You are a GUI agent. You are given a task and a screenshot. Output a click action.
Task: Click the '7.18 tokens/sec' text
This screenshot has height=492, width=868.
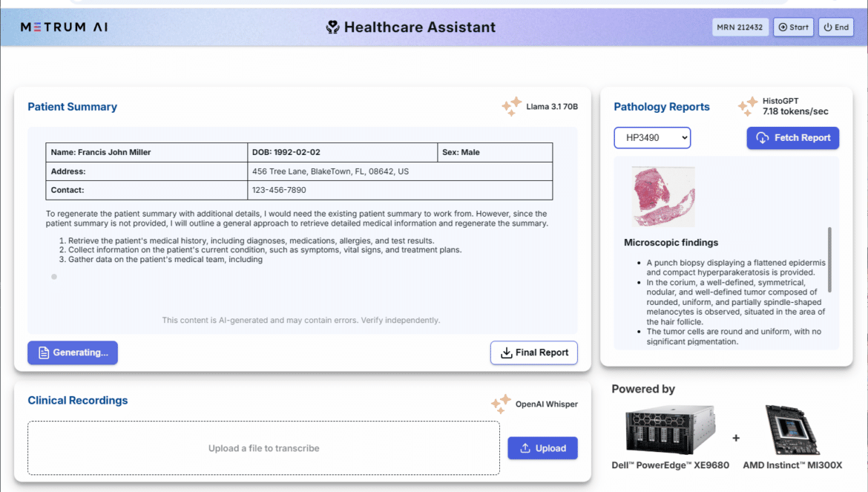pyautogui.click(x=795, y=111)
